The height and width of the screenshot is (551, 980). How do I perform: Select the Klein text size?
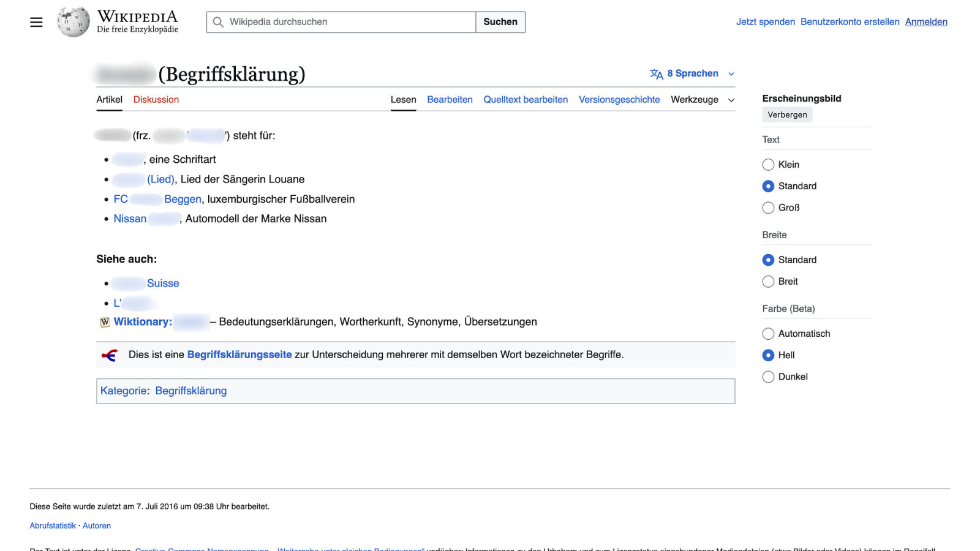tap(768, 165)
